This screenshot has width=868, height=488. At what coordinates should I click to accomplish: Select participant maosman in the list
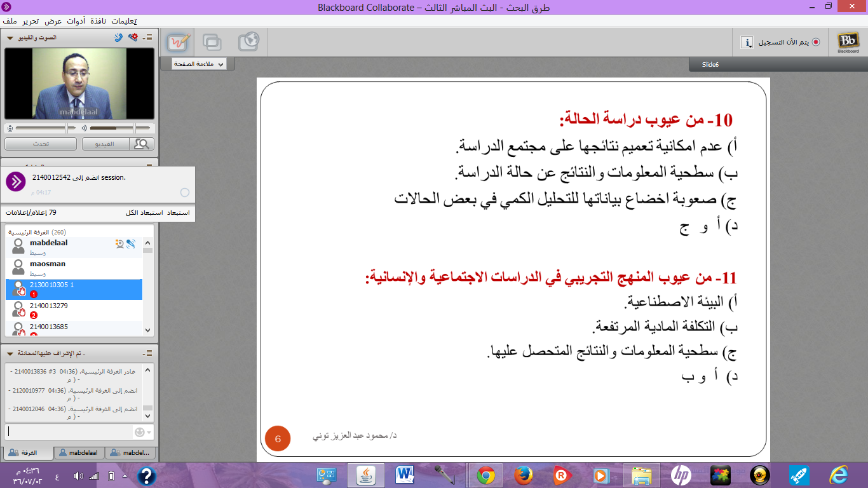(x=74, y=268)
